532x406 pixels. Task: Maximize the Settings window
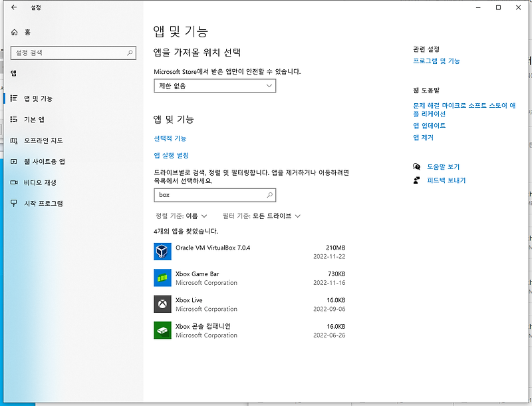click(498, 7)
